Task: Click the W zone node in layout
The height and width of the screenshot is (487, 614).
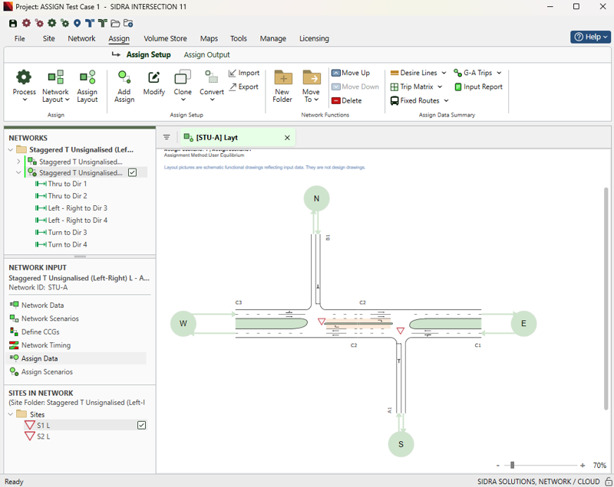Action: point(183,323)
